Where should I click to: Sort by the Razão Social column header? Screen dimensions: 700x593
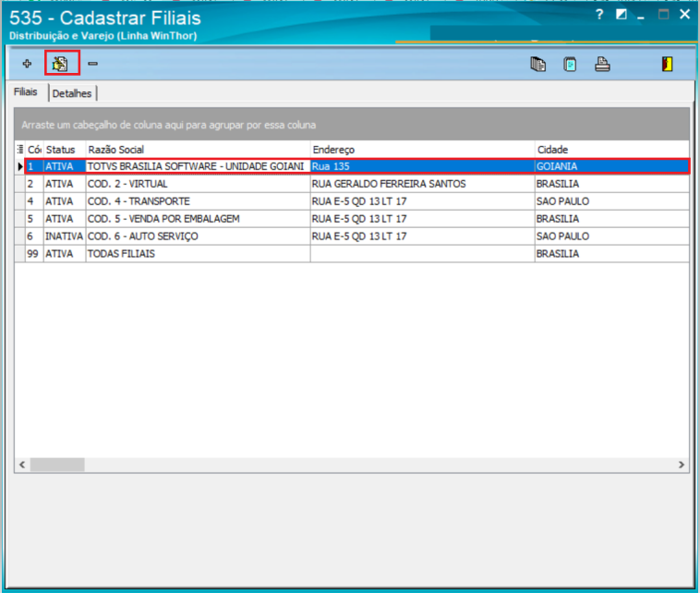coord(198,150)
